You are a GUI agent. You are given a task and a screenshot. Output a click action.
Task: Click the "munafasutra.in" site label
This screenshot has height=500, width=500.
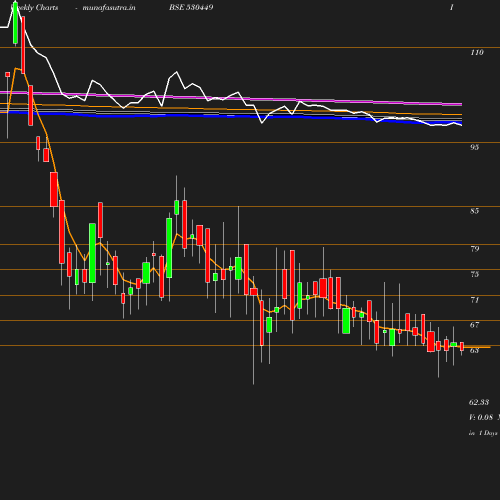click(x=109, y=7)
